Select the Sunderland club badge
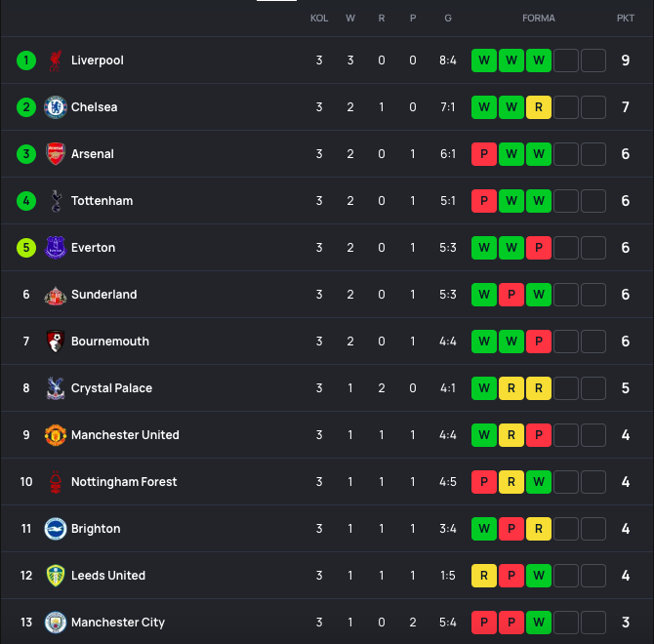The width and height of the screenshot is (654, 644). (56, 295)
